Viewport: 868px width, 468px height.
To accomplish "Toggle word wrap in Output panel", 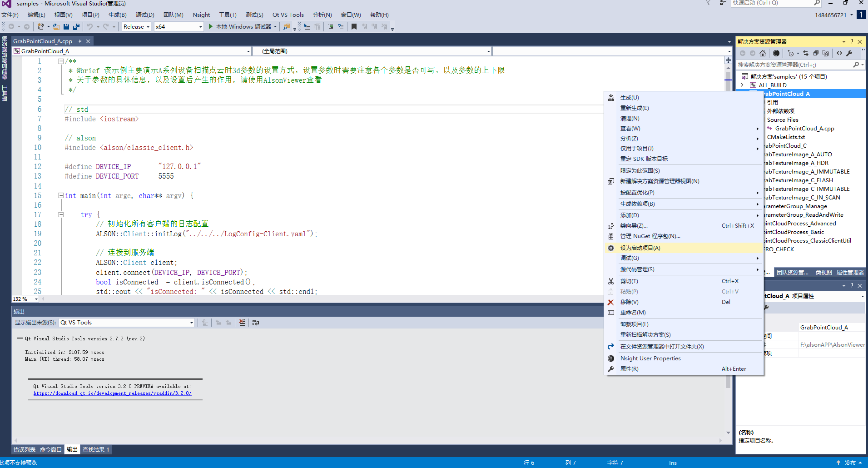I will pos(256,323).
